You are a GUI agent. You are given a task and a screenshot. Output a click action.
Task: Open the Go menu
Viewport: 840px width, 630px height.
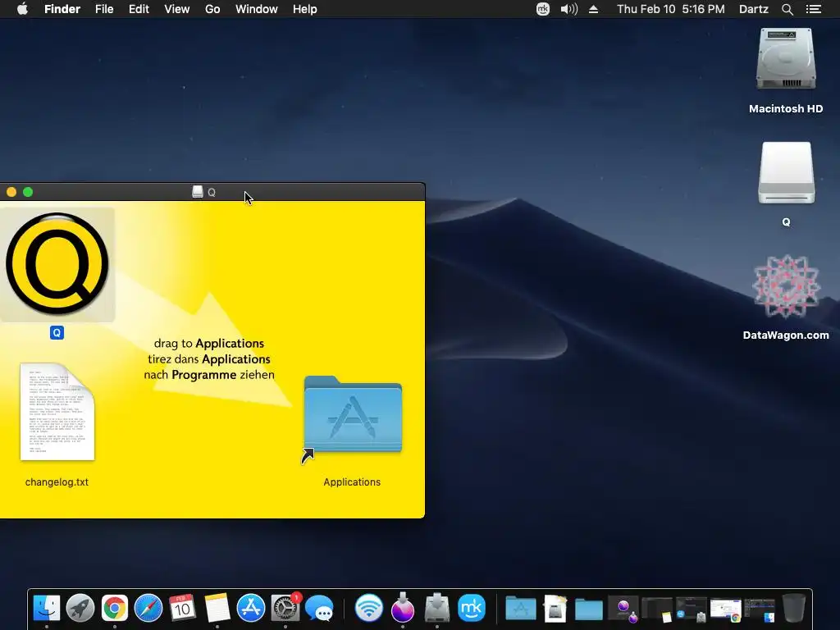click(x=212, y=9)
